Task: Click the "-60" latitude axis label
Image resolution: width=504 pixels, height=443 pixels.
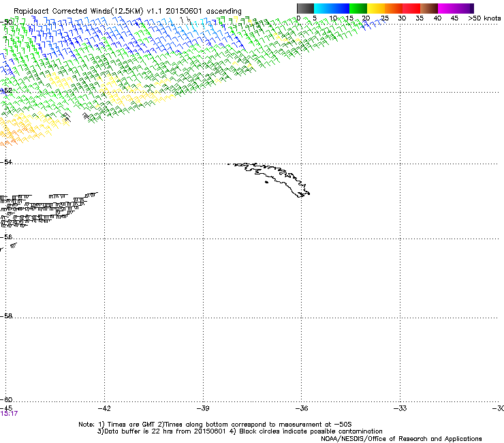Action: 7,399
